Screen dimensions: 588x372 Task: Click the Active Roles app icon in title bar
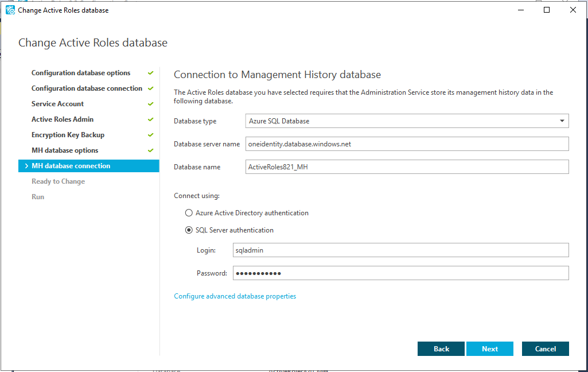(x=10, y=10)
